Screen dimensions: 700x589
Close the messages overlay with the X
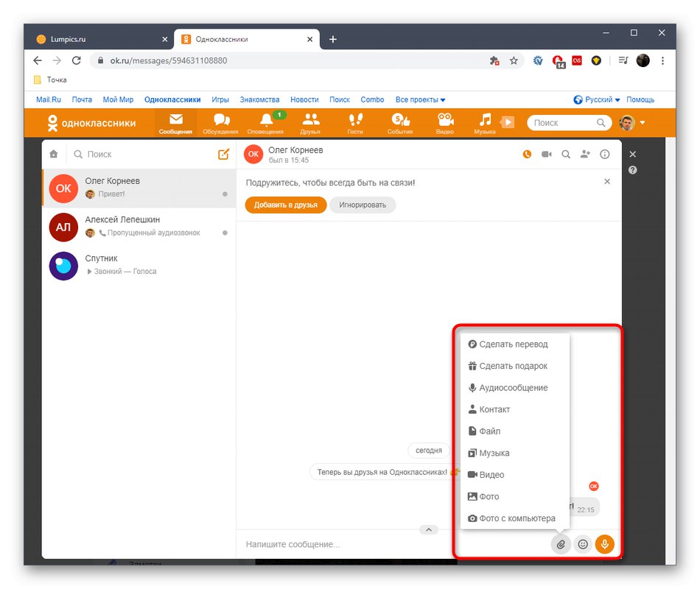633,154
